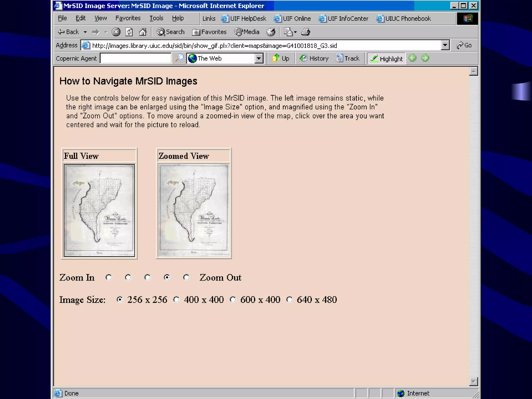This screenshot has width=532, height=399.
Task: Open the History toolbar icon
Action: pyautogui.click(x=314, y=58)
